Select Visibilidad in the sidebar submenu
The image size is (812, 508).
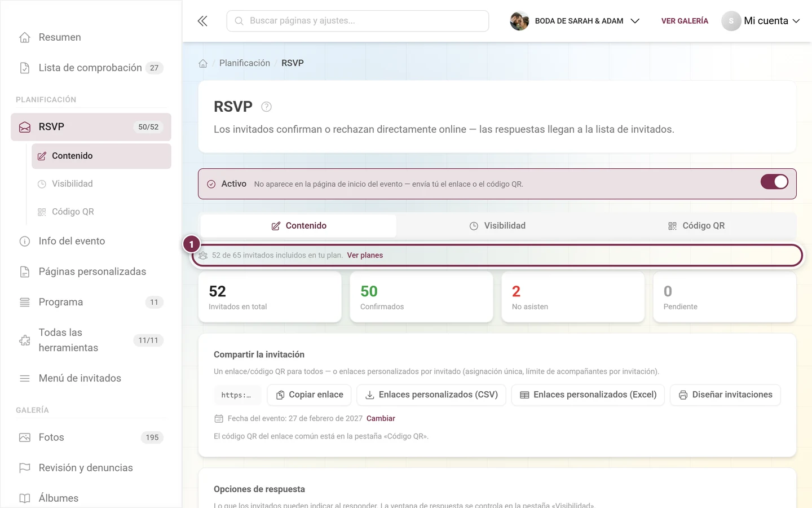101,184
